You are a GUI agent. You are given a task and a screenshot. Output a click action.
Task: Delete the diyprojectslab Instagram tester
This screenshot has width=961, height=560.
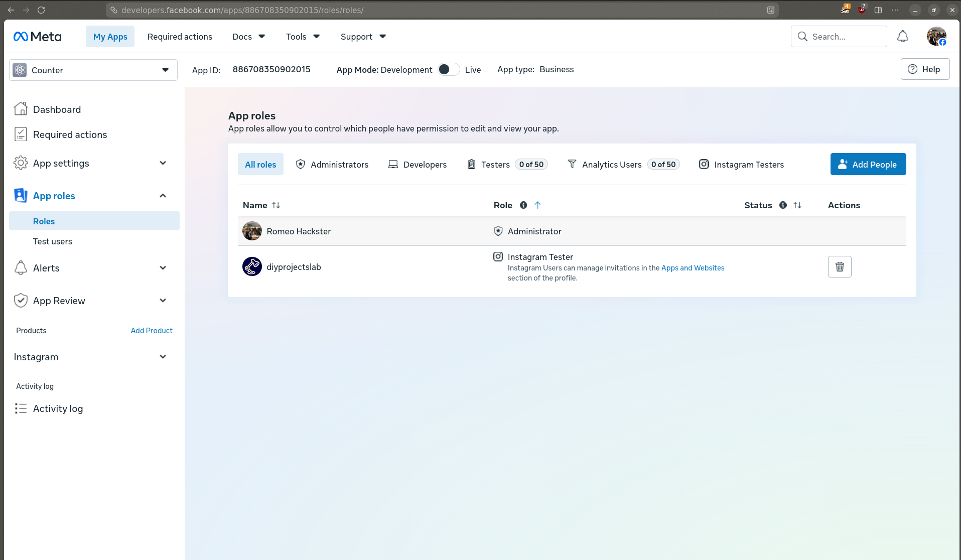click(840, 266)
